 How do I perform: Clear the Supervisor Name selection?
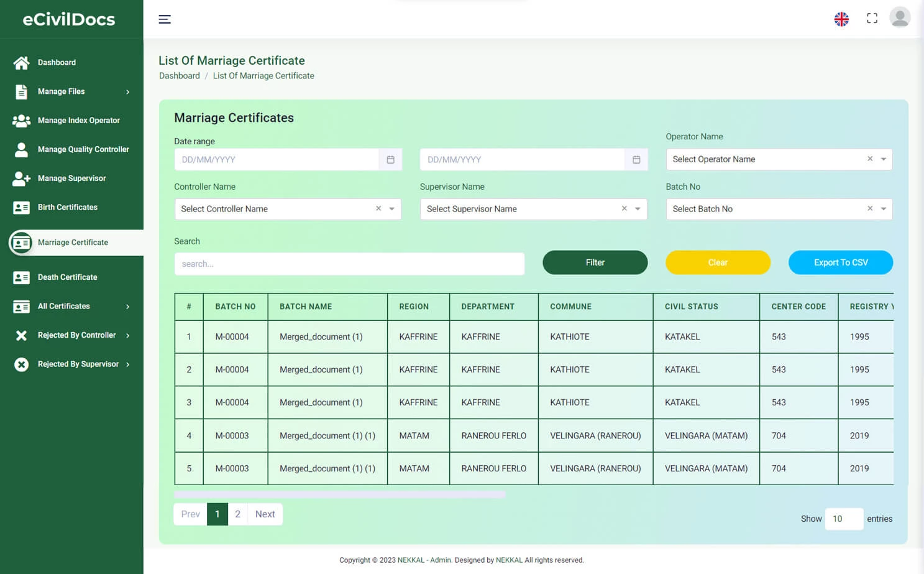point(624,209)
